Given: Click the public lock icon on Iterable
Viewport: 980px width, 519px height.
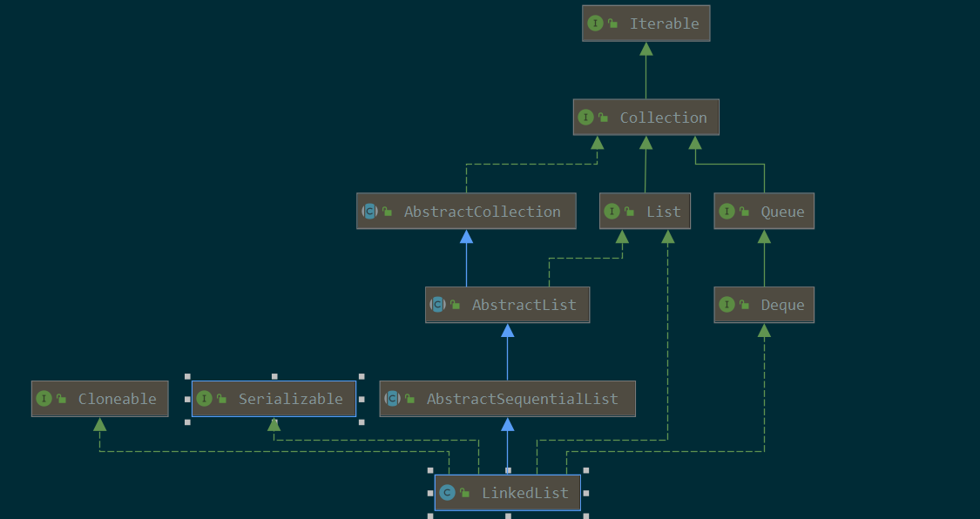Looking at the screenshot, I should (x=613, y=24).
